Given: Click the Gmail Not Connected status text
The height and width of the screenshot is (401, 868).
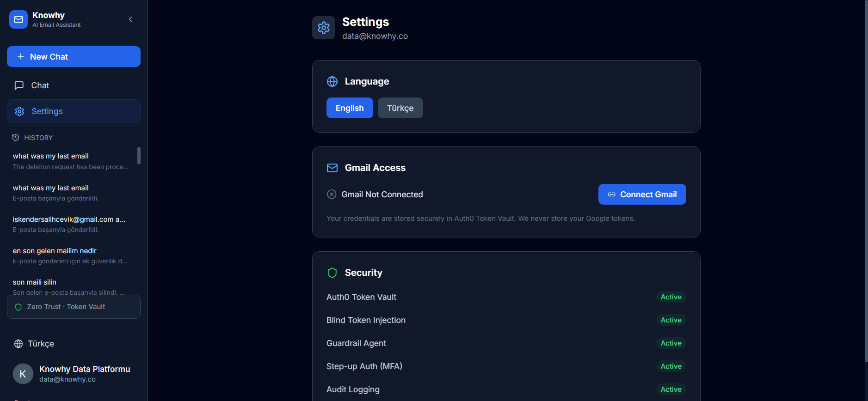Looking at the screenshot, I should 382,194.
